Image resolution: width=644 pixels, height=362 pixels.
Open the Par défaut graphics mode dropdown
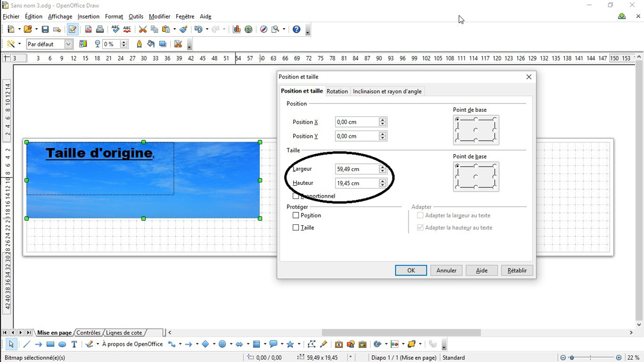(x=68, y=44)
